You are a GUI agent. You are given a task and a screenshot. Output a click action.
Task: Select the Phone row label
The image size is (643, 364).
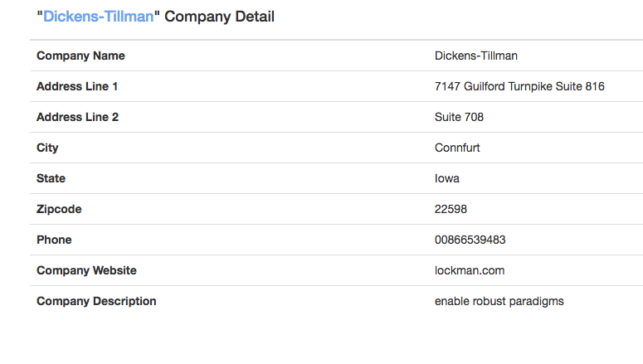coord(54,240)
